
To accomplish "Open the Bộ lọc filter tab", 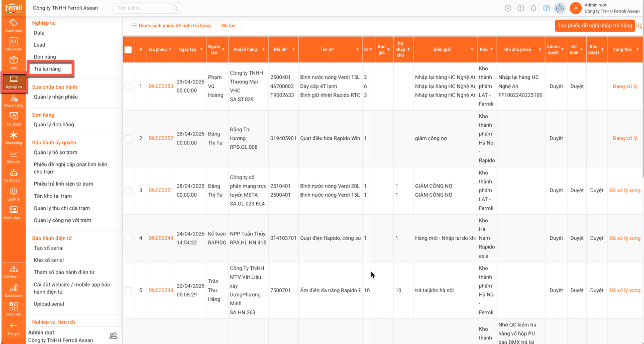I will pos(229,26).
